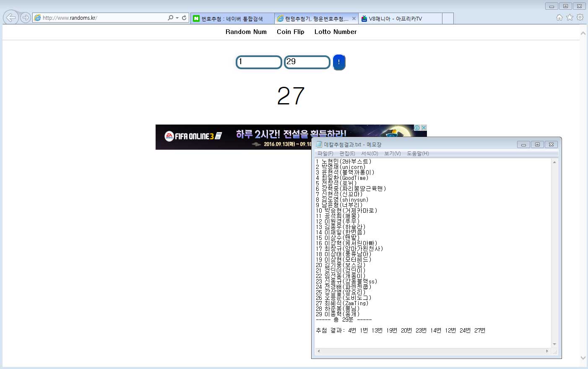The image size is (588, 369).
Task: Minimize the Notepad window
Action: coord(523,144)
